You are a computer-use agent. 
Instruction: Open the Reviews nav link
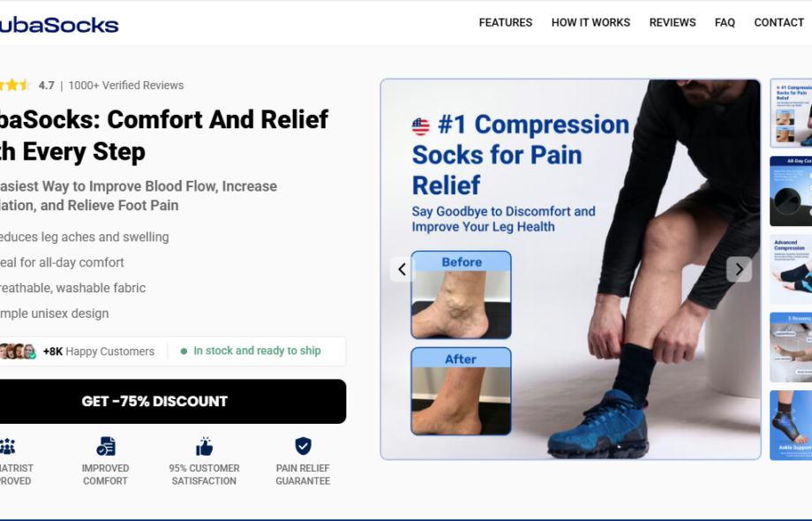(x=673, y=23)
